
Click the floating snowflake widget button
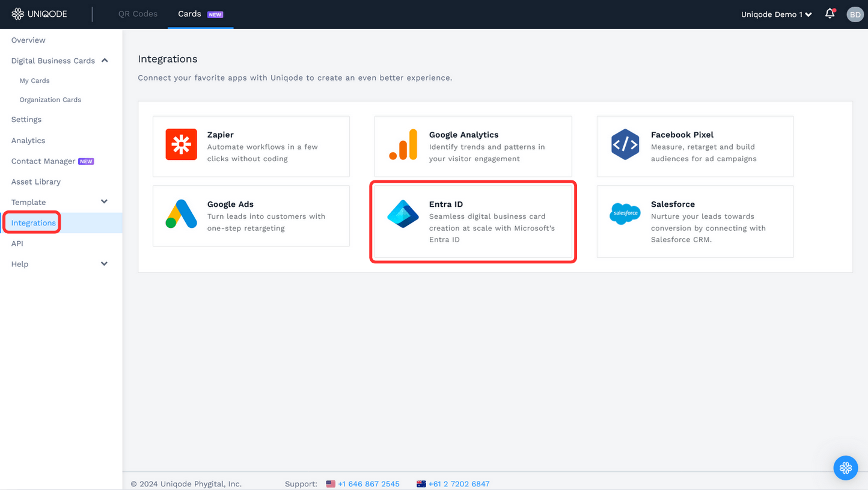pyautogui.click(x=846, y=468)
